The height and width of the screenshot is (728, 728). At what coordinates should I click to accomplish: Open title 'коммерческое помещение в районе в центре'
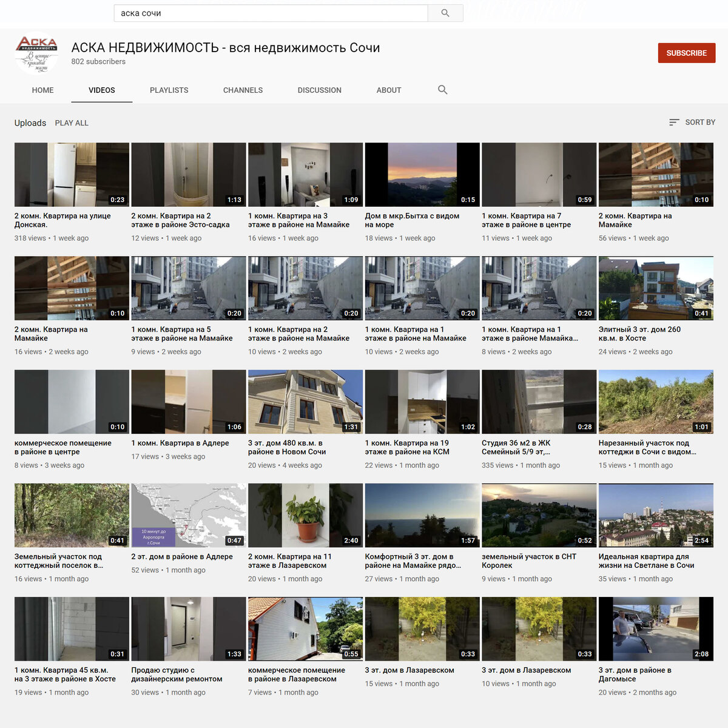63,447
